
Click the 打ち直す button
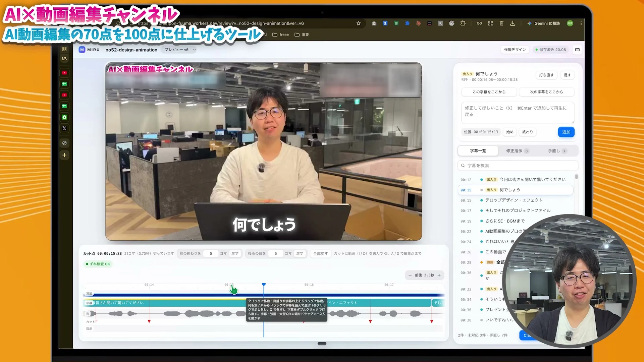(x=546, y=75)
